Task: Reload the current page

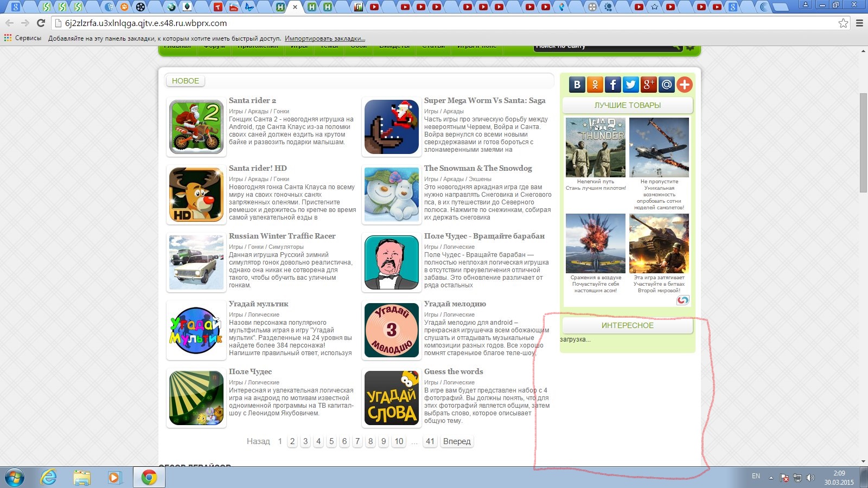Action: [x=41, y=23]
